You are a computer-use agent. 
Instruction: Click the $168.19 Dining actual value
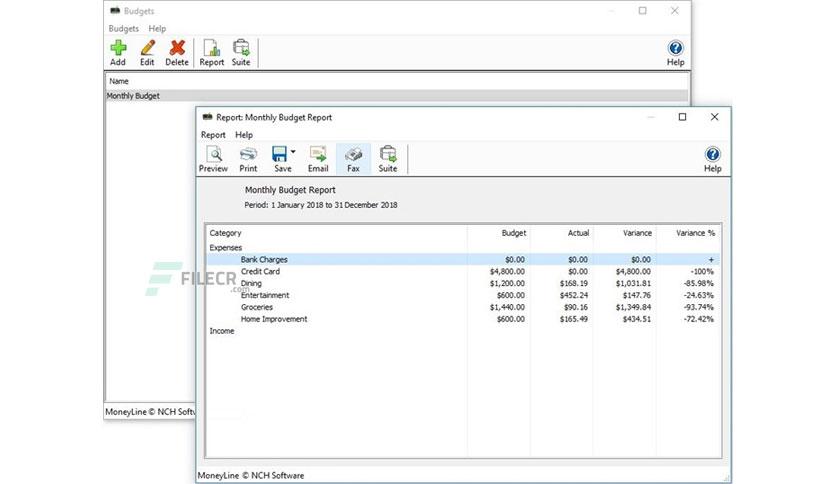click(574, 284)
